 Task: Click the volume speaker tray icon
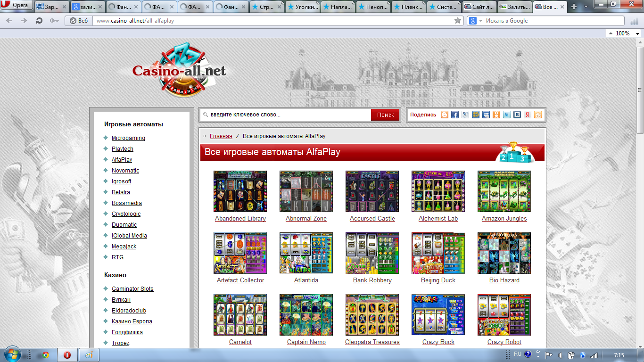pos(560,355)
